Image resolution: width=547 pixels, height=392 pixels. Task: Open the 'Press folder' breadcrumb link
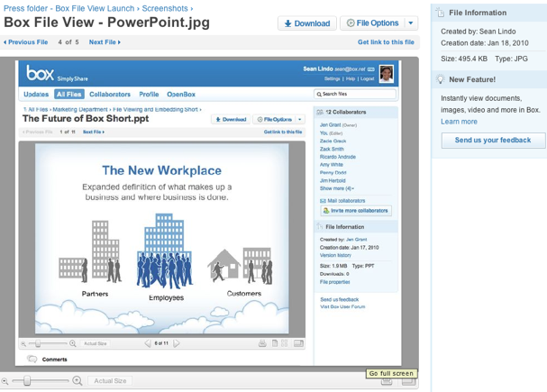point(25,8)
